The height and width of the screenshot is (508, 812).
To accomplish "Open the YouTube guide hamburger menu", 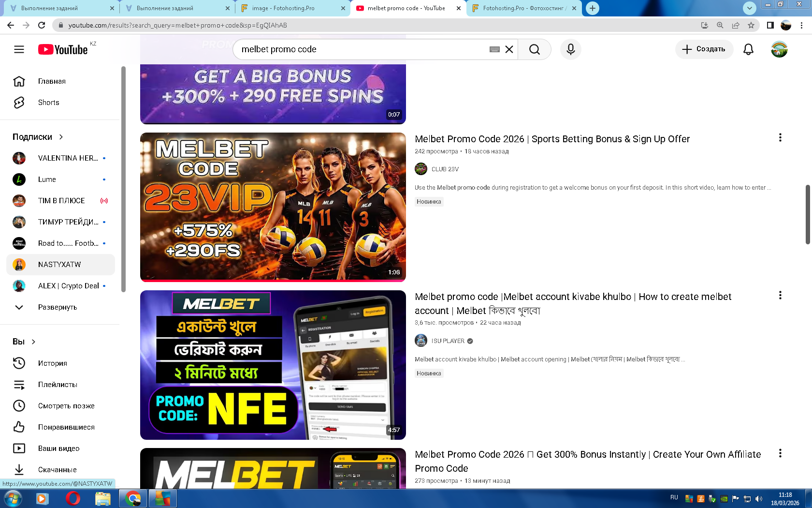I will point(19,49).
